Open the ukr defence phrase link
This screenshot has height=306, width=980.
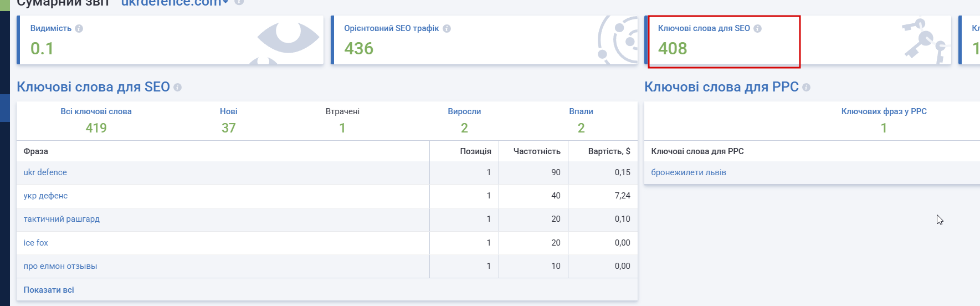45,172
